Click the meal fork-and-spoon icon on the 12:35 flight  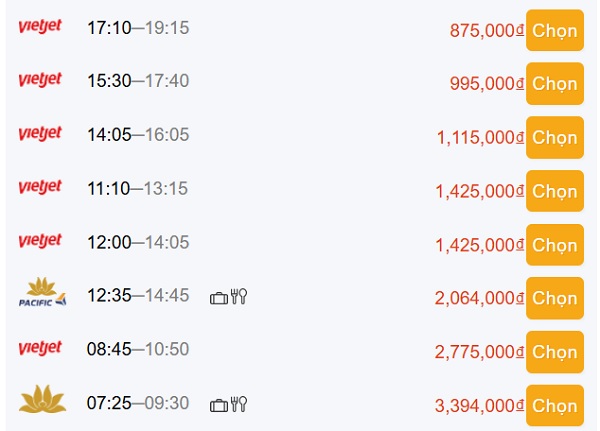(239, 297)
